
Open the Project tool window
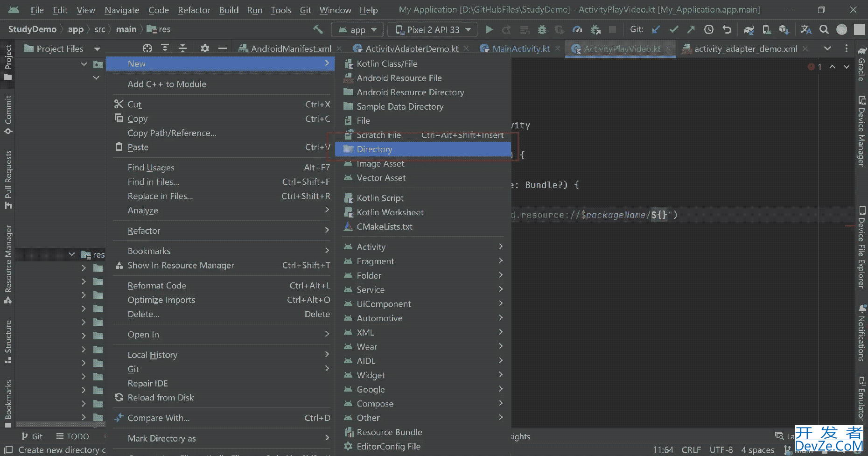pyautogui.click(x=7, y=62)
